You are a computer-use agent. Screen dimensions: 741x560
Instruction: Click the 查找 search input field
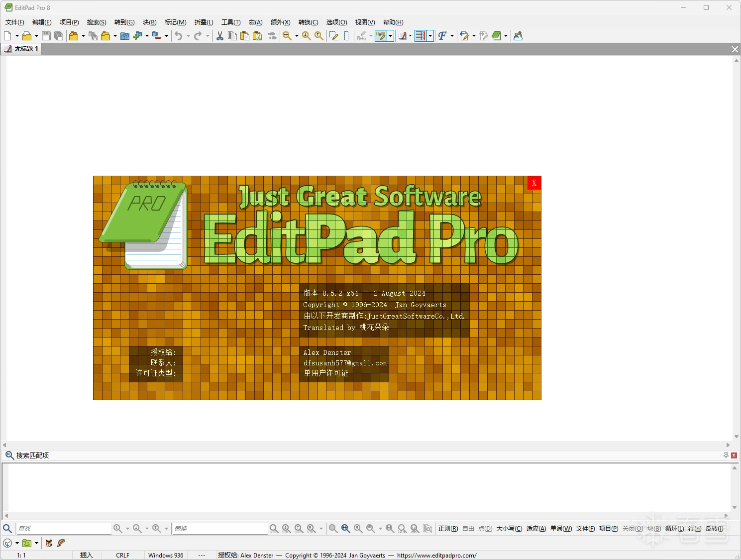point(64,529)
